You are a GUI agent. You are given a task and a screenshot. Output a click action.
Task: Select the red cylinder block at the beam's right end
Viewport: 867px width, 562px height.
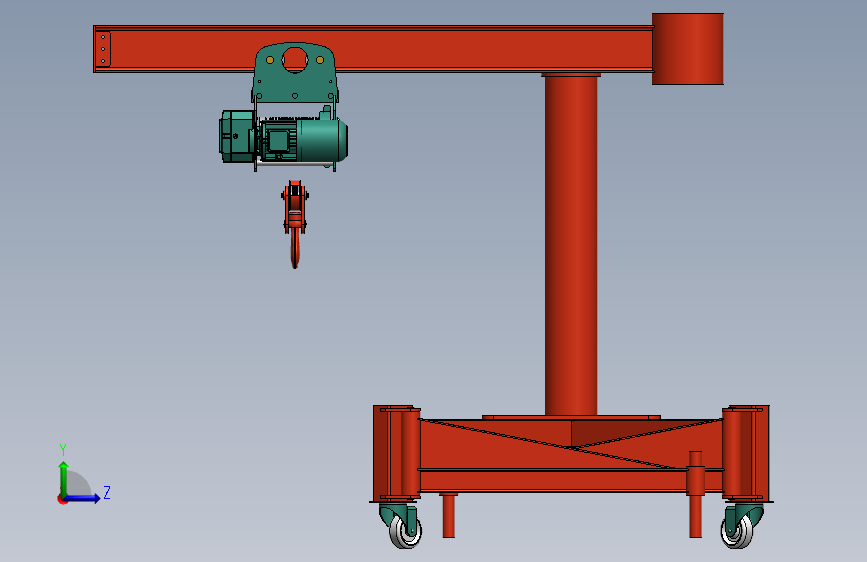[687, 49]
